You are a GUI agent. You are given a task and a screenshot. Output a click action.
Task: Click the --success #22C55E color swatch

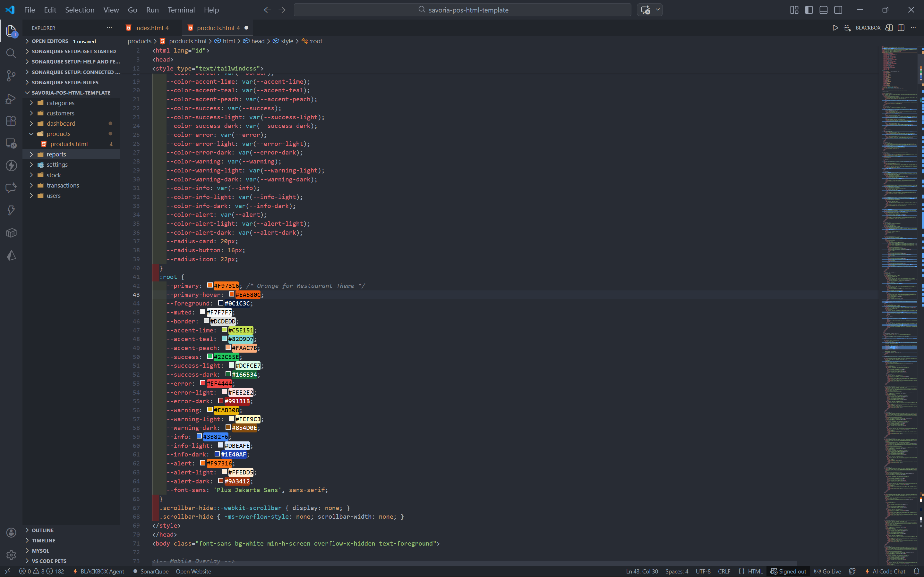pyautogui.click(x=210, y=356)
